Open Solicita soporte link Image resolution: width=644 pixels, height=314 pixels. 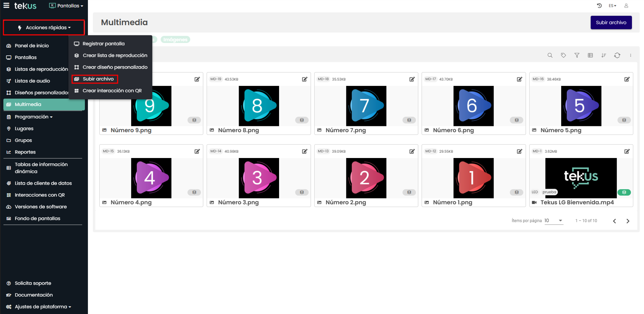pos(33,283)
